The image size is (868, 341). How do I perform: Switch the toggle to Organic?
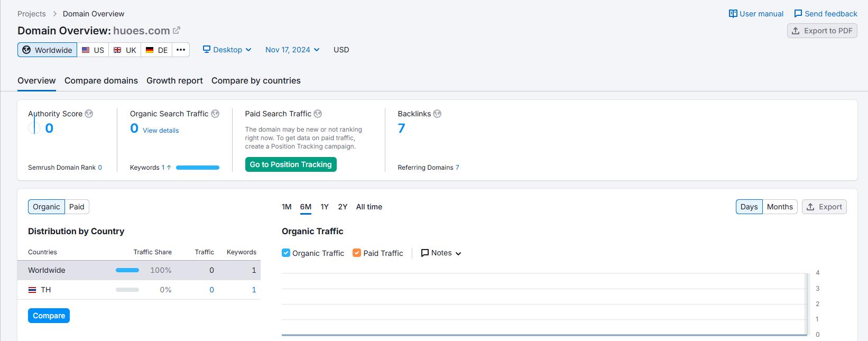pos(47,207)
